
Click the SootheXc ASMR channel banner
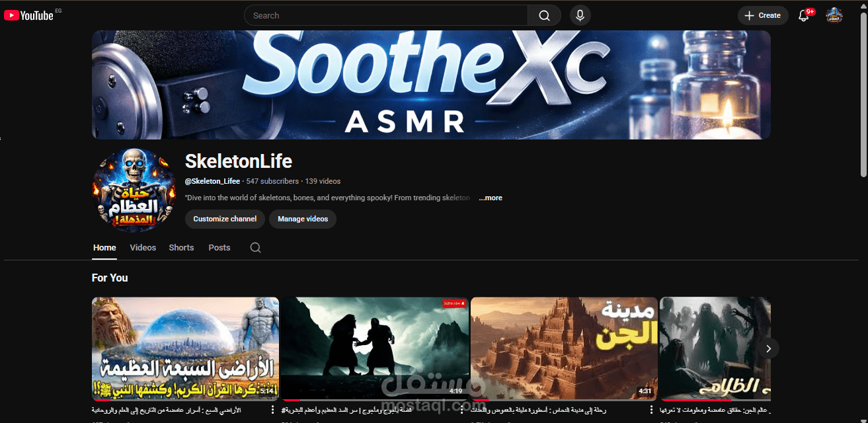431,85
